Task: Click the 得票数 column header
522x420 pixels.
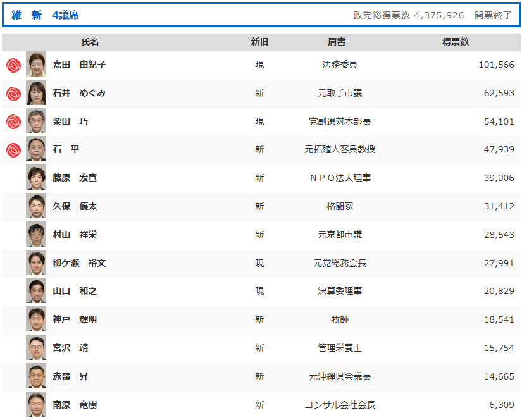Action: (x=456, y=42)
